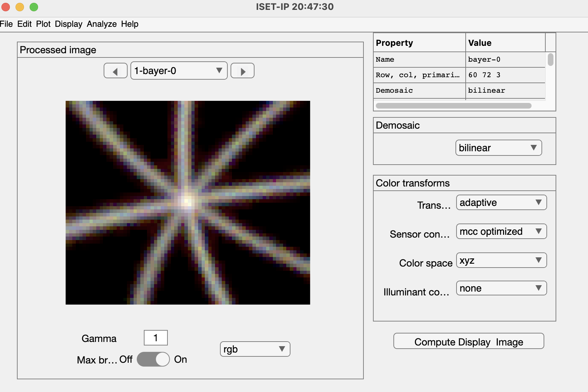Open the rgb display mode dropdown

(x=255, y=349)
